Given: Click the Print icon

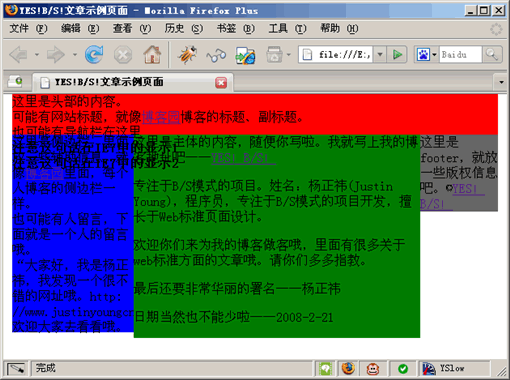Looking at the screenshot, I should 275,55.
